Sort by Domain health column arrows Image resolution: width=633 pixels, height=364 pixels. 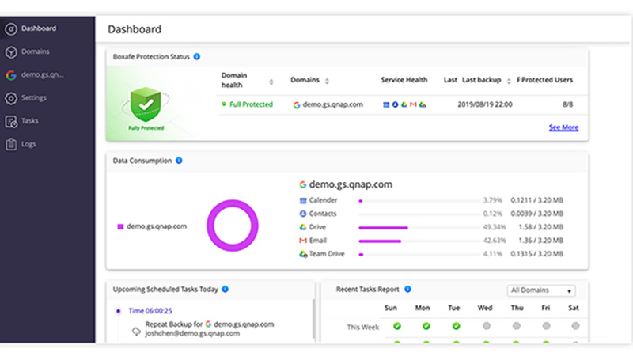[271, 82]
